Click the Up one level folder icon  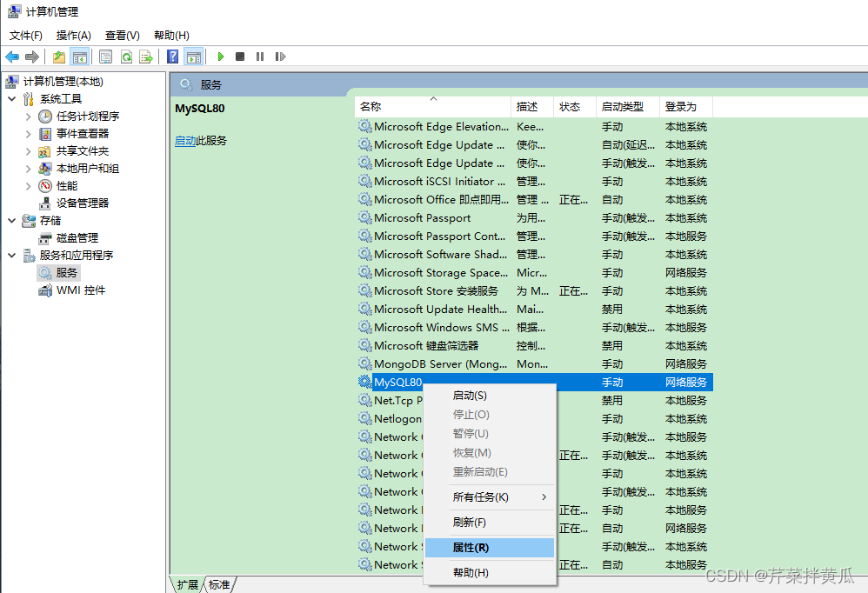(x=58, y=57)
